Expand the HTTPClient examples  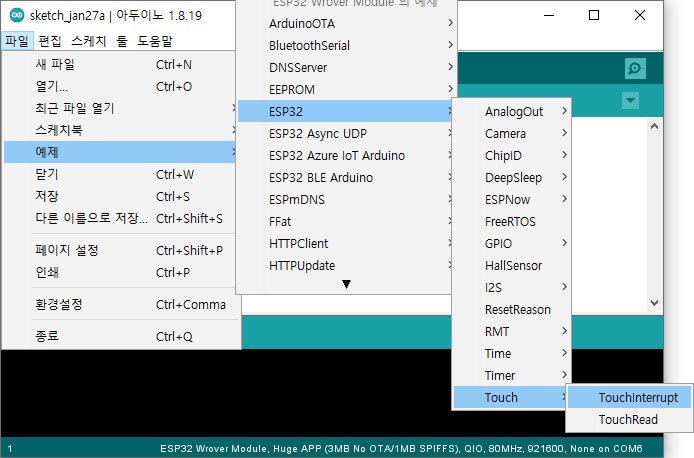pos(346,243)
